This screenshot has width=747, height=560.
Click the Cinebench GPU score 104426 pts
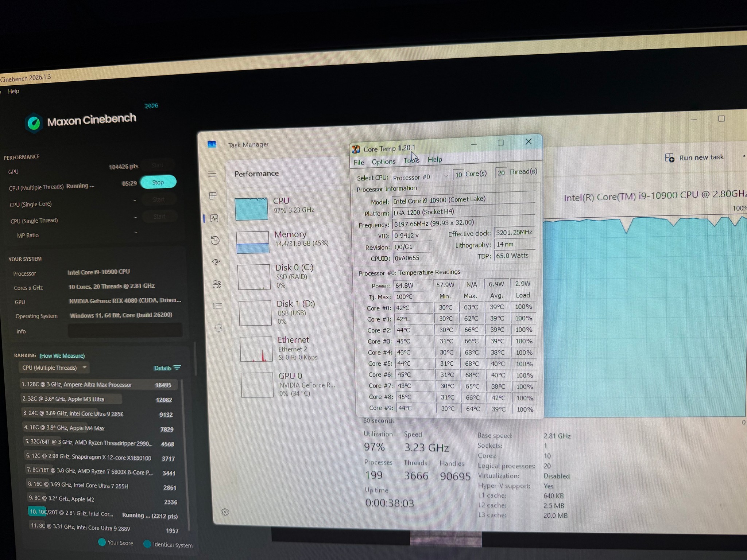124,167
